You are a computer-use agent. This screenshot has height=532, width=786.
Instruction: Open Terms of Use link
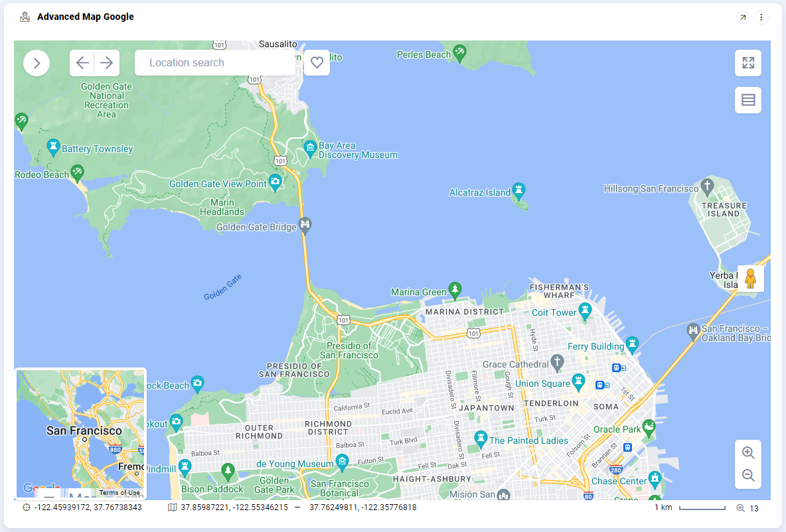119,493
